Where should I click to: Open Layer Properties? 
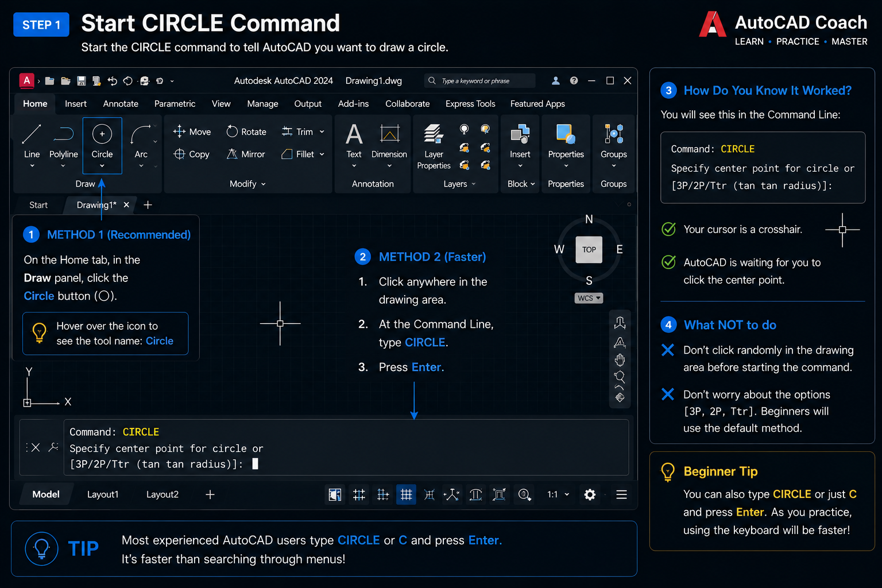tap(434, 147)
